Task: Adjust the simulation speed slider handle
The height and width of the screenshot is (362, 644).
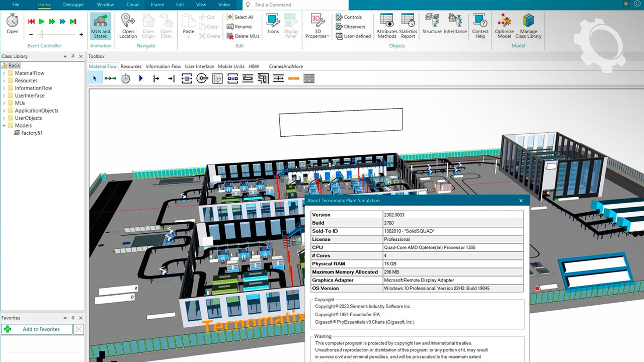Action: tap(42, 34)
